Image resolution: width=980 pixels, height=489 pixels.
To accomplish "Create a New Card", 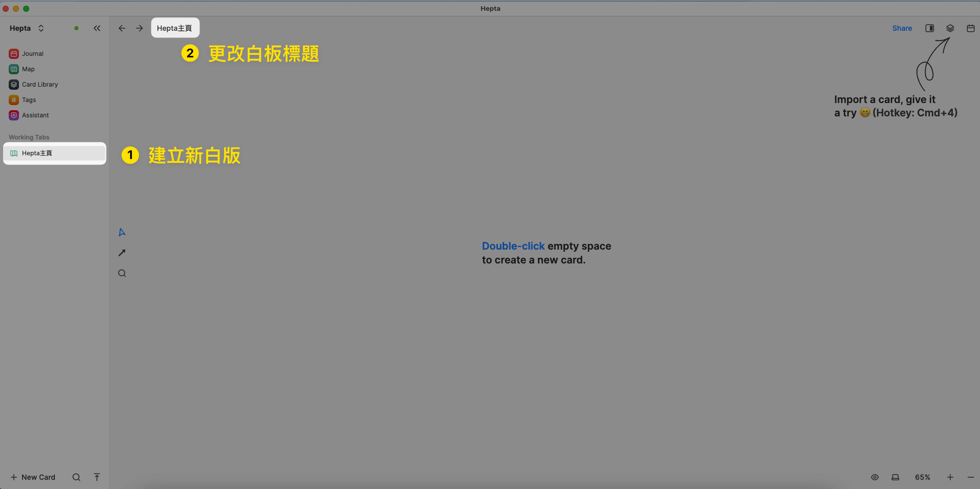I will point(33,477).
